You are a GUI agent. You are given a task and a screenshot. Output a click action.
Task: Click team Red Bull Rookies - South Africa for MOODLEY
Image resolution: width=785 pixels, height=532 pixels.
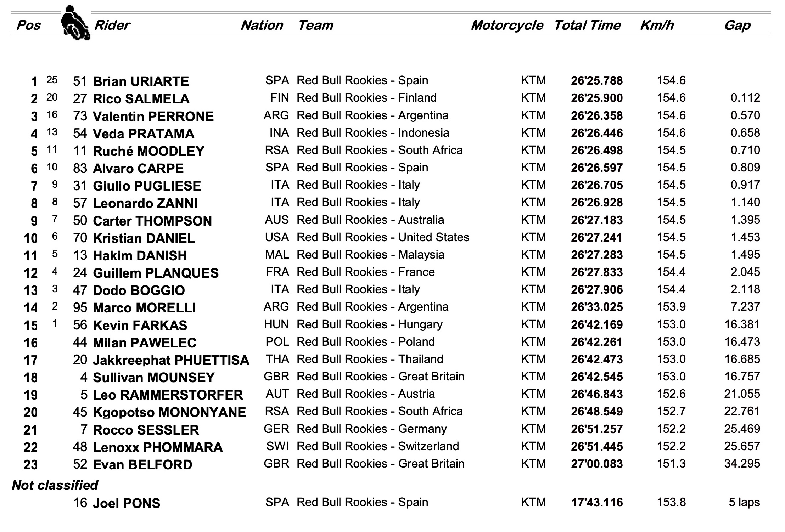(380, 150)
